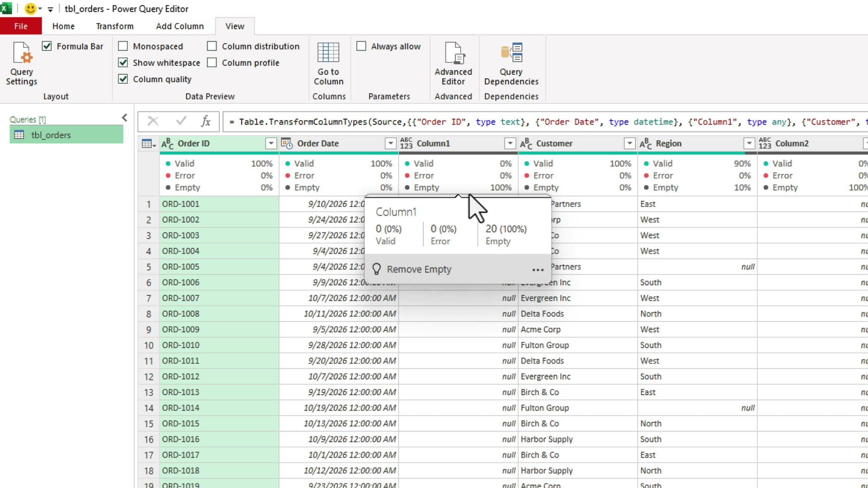
Task: Uncheck the Formula Bar checkbox
Action: click(x=47, y=46)
